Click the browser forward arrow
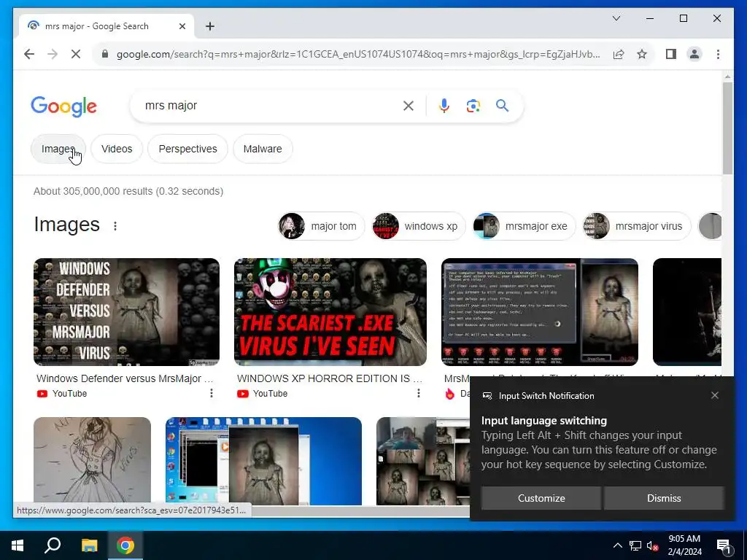Image resolution: width=747 pixels, height=560 pixels. tap(53, 54)
